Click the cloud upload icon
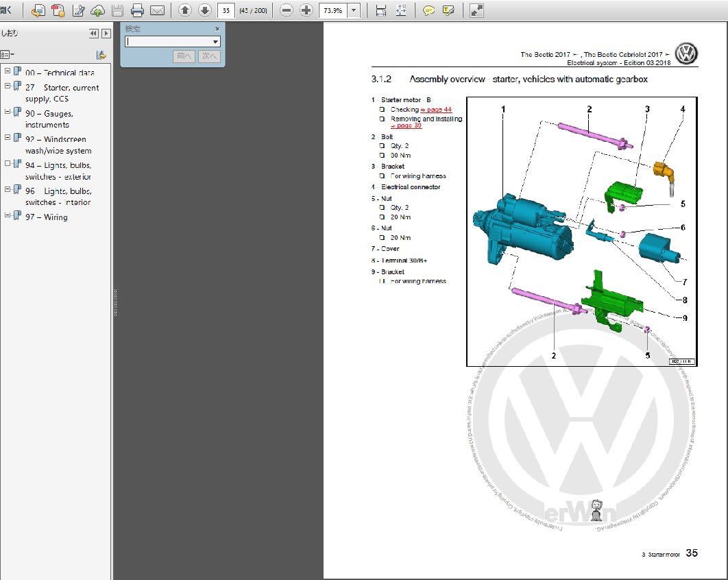 coord(97,10)
